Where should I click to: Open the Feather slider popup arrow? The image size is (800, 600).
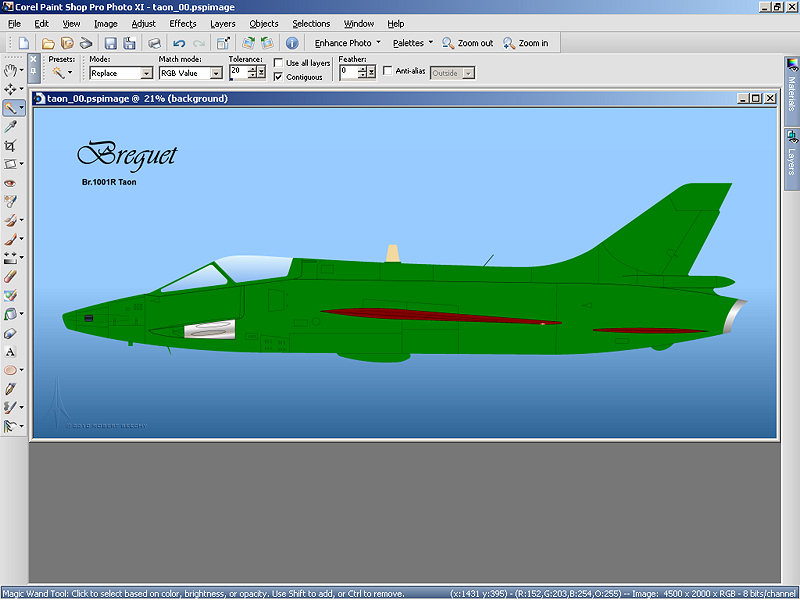click(x=372, y=72)
